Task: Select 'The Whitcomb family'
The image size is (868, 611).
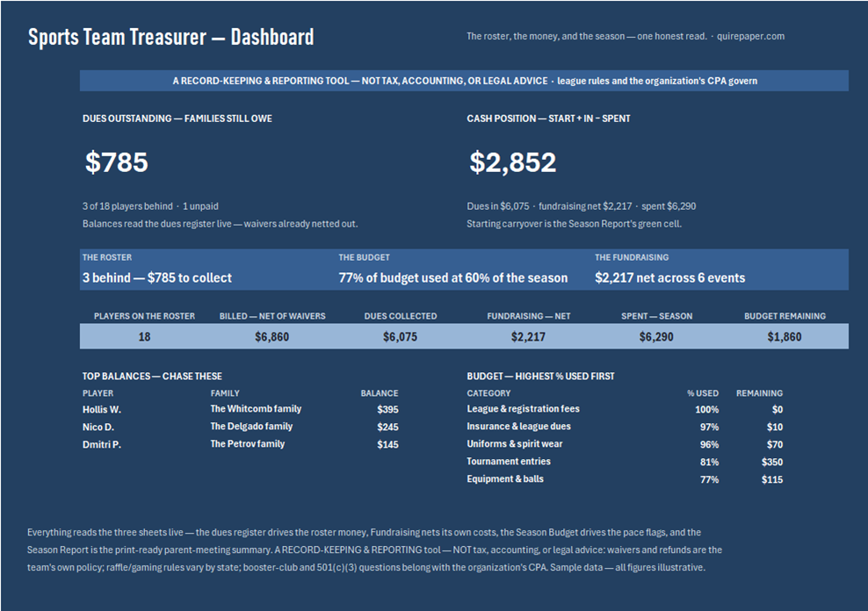Action: click(x=256, y=408)
